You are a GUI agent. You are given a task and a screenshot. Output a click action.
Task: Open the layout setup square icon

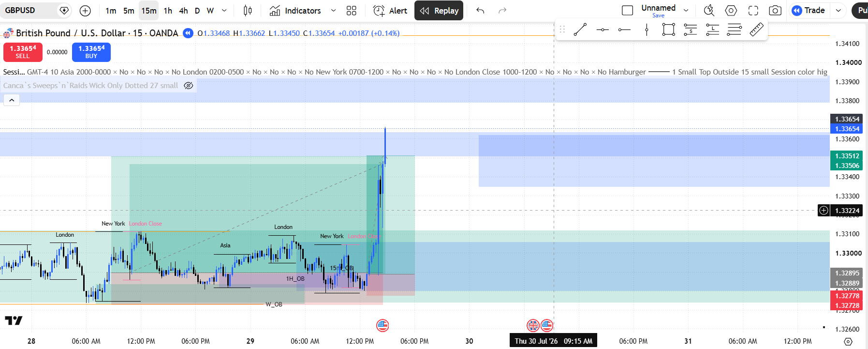[x=627, y=10]
